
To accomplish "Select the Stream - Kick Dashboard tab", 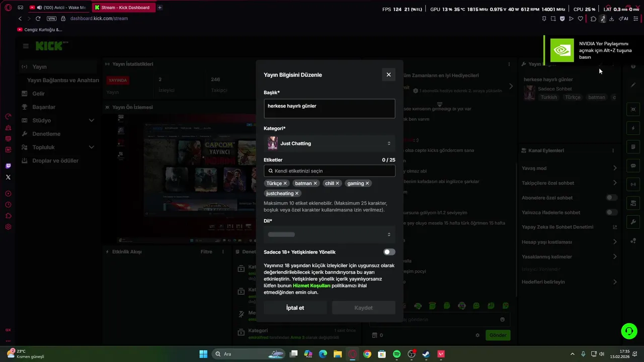I will [x=123, y=8].
